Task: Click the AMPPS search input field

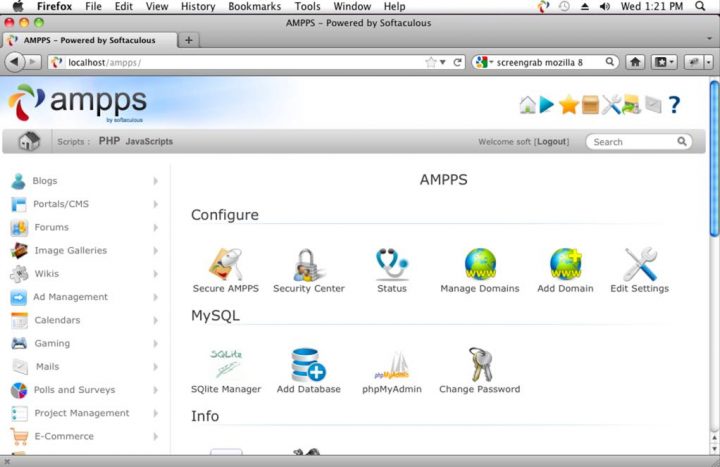Action: [631, 142]
